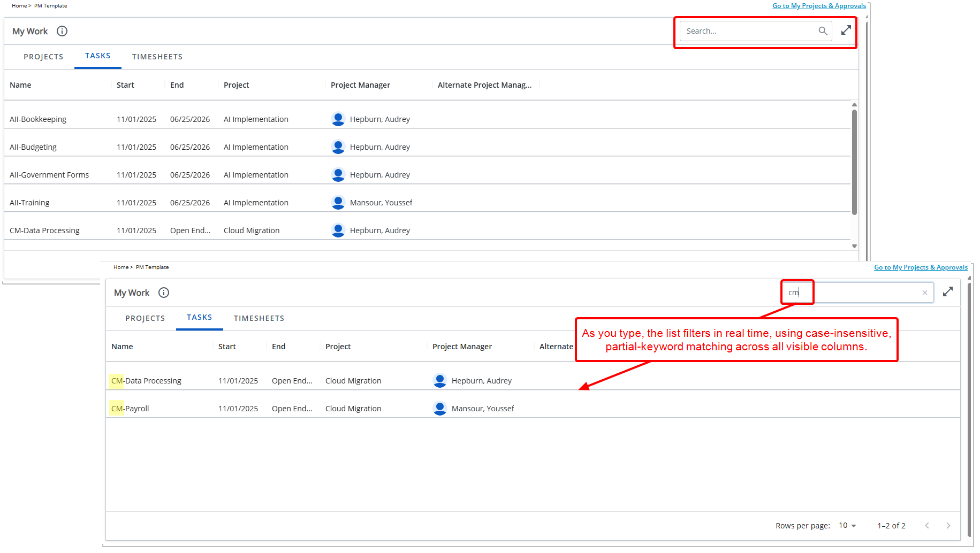The width and height of the screenshot is (980, 553).
Task: Click the My Work info icon
Action: point(62,31)
